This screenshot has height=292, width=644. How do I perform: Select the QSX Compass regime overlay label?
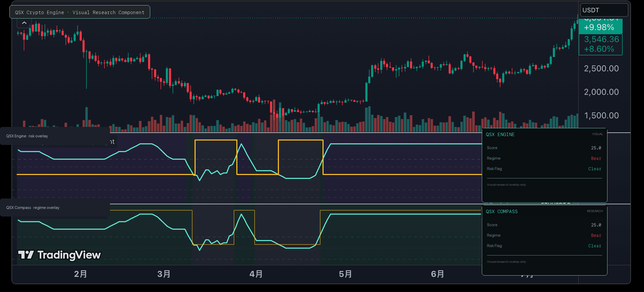click(33, 208)
